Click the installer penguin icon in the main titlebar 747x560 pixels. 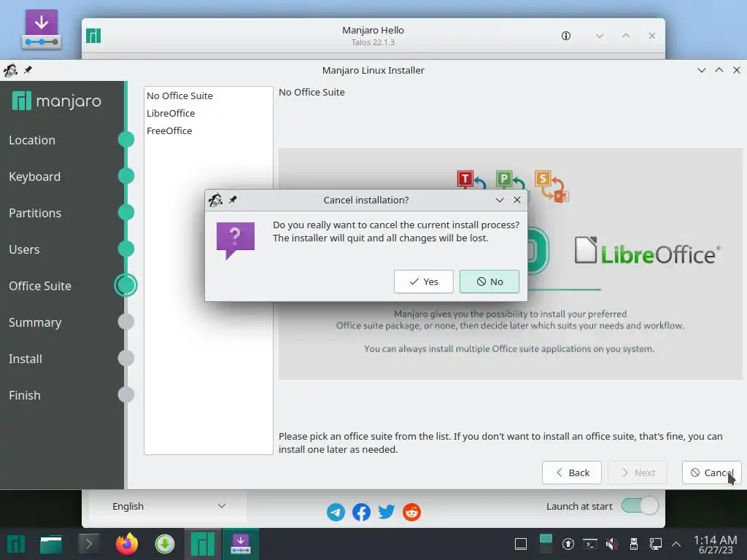click(10, 70)
